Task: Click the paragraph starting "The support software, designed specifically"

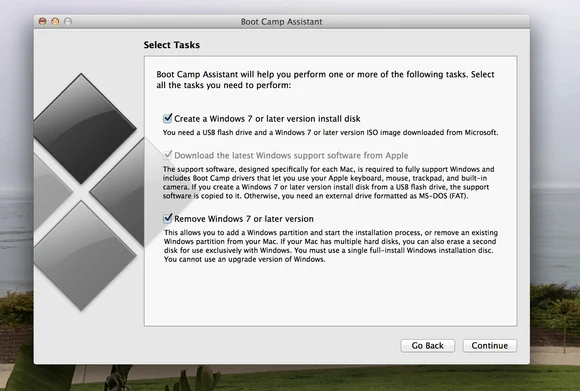Action: pyautogui.click(x=328, y=182)
